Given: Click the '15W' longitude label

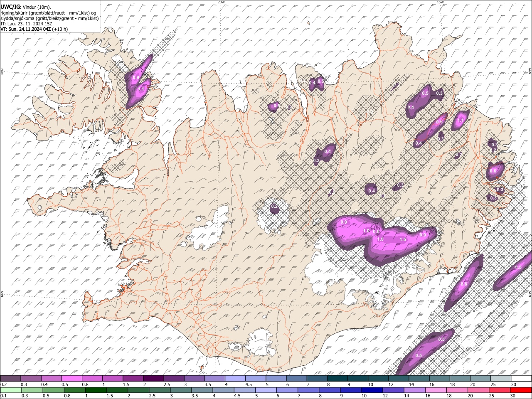Looking at the screenshot, I should coord(440,2).
